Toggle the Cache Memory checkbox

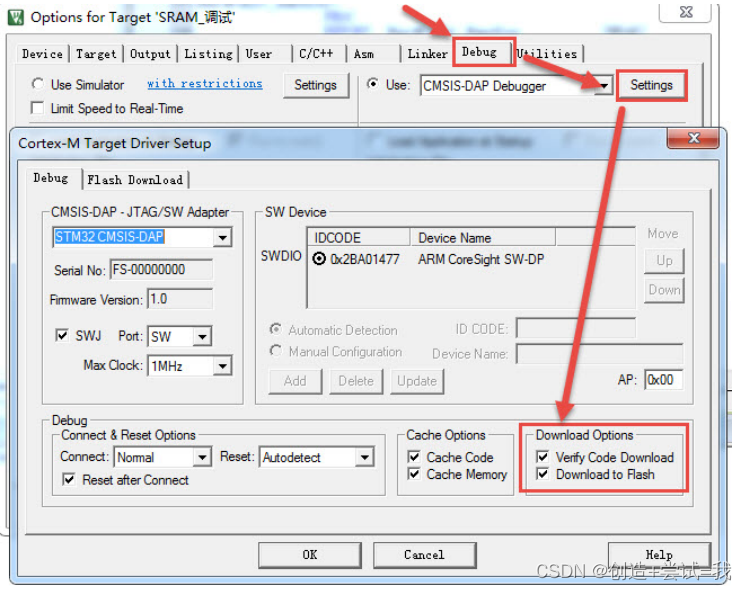(x=414, y=474)
